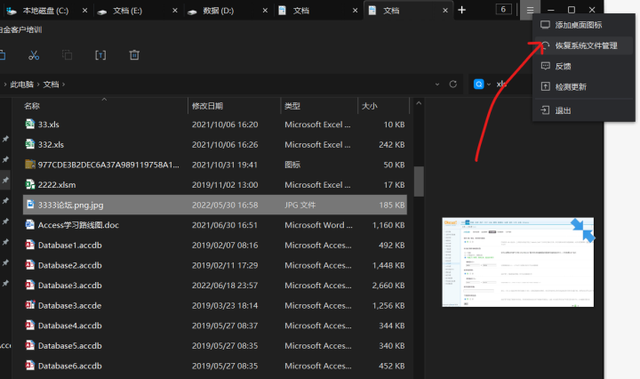The height and width of the screenshot is (379, 640).
Task: Click the Excel icon of 33.xls
Action: pos(30,124)
